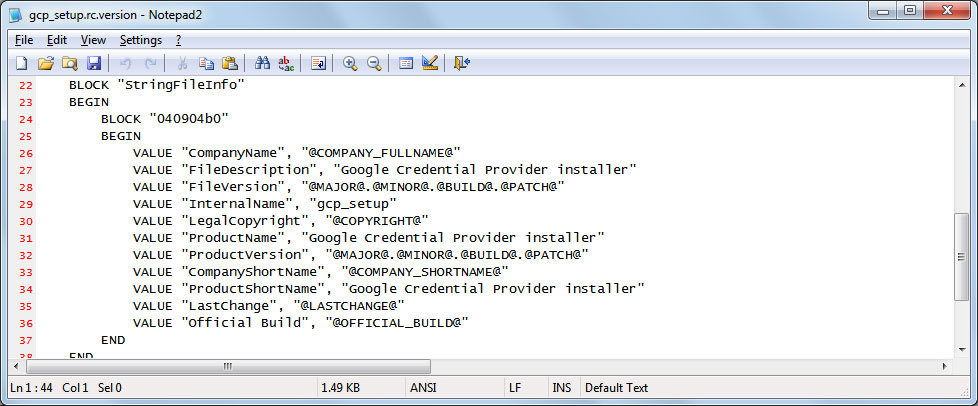
Task: Toggle word wrap toolbar icon
Action: (319, 63)
